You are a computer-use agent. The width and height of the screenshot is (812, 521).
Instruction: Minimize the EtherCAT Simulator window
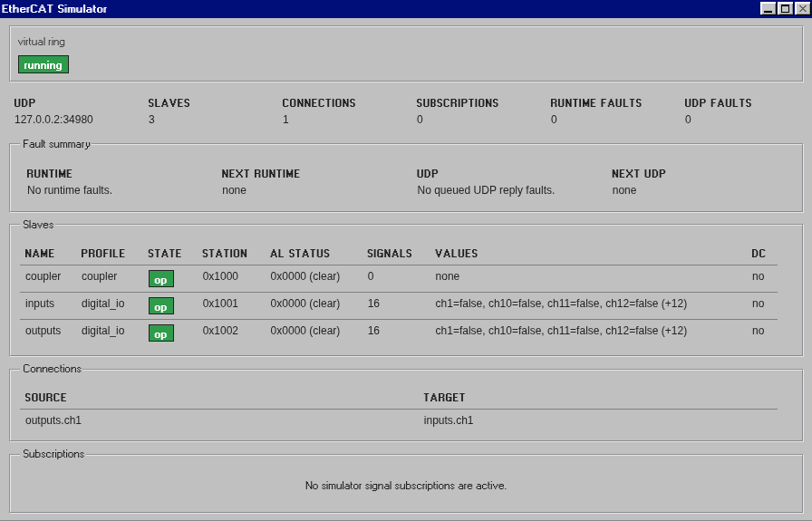768,8
